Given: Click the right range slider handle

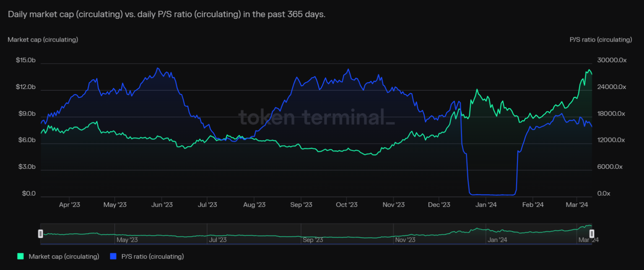Looking at the screenshot, I should pyautogui.click(x=592, y=233).
